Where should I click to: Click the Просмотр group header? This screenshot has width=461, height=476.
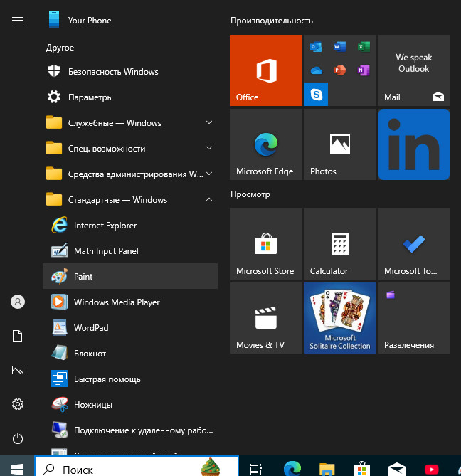[x=250, y=194]
